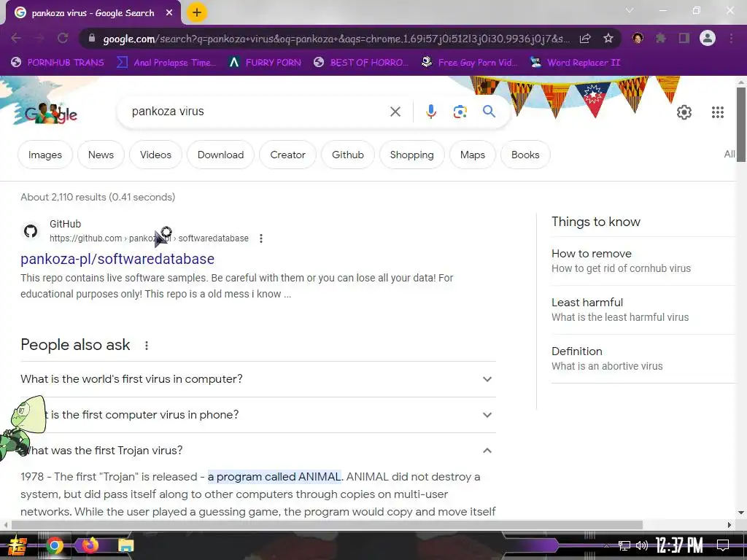747x560 pixels.
Task: Open the BEST OF HORRO... bookmark
Action: click(x=361, y=63)
